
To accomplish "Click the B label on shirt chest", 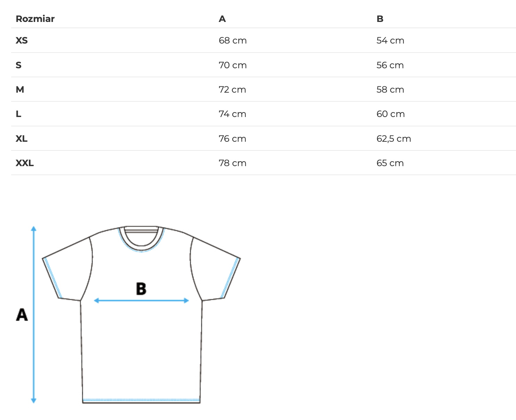I will [x=141, y=289].
